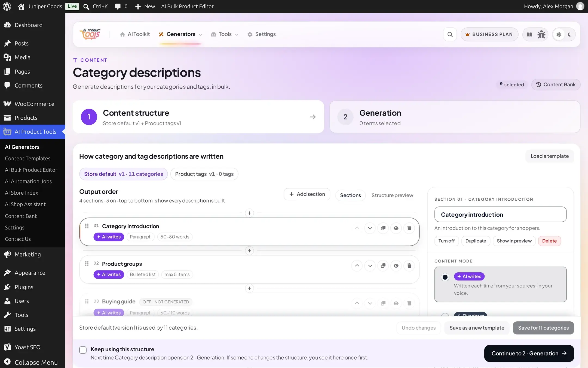The height and width of the screenshot is (368, 588).
Task: Duplicate the Category introduction section via icon
Action: [x=383, y=228]
